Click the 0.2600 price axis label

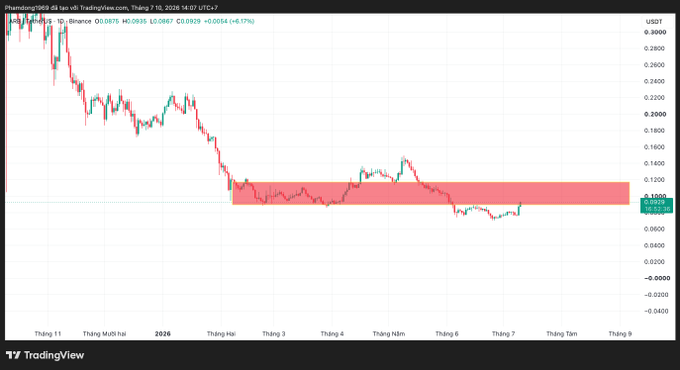pos(654,65)
